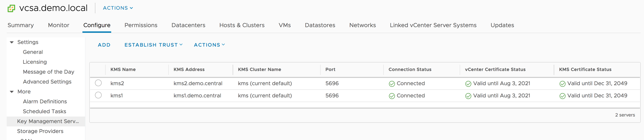Collapse the More tree section
The image size is (644, 140).
click(x=12, y=92)
